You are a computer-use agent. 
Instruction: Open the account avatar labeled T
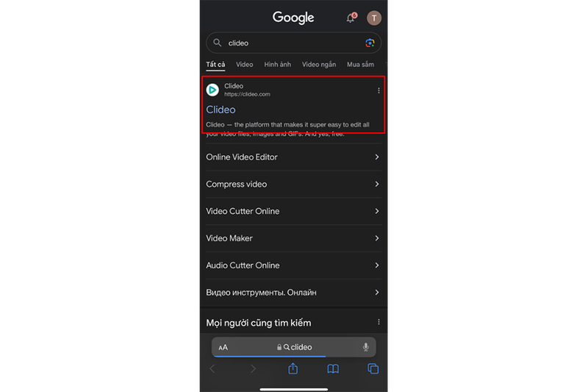click(x=374, y=18)
